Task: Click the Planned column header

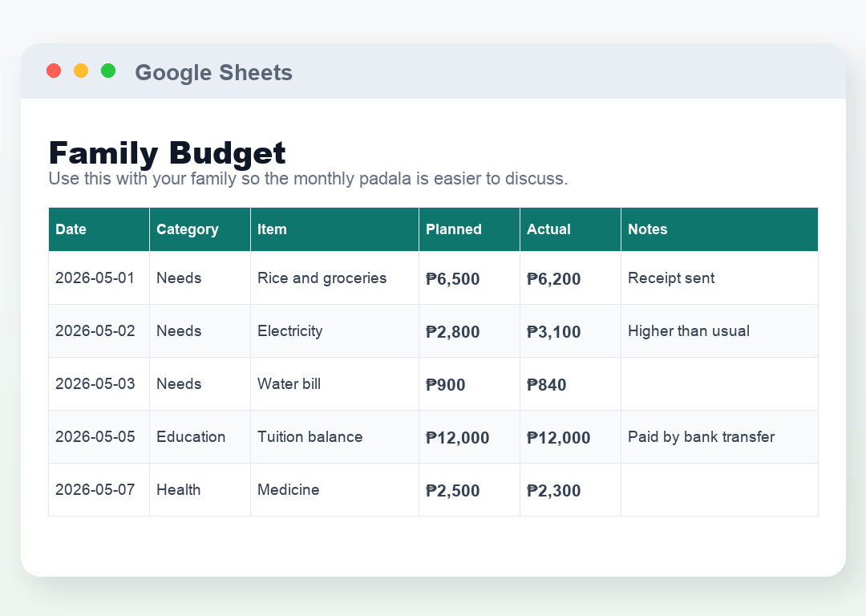Action: pyautogui.click(x=469, y=229)
